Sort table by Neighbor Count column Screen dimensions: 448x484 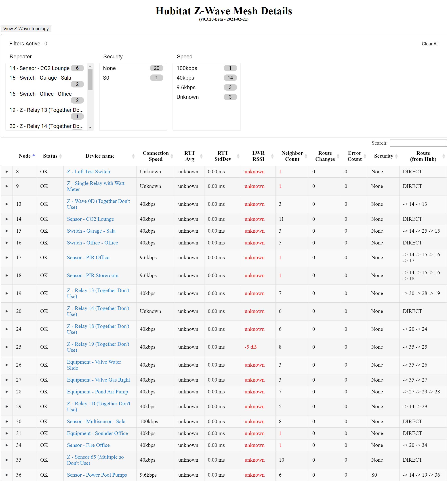[292, 156]
